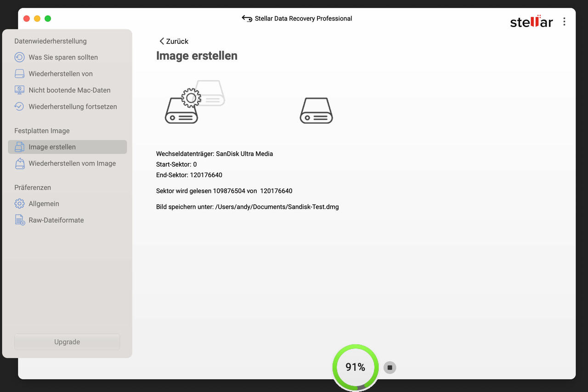Click the 'Stellar Data Recovery Professional' title

click(x=303, y=19)
